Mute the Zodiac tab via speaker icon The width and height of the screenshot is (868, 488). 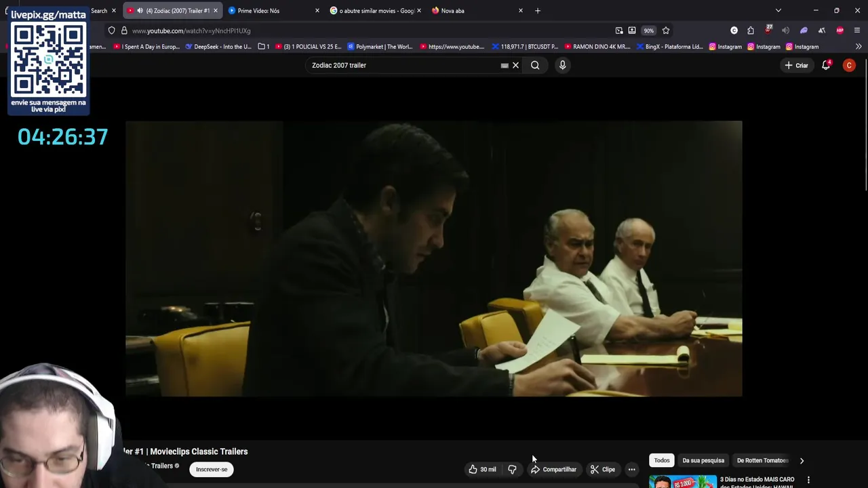coord(139,11)
